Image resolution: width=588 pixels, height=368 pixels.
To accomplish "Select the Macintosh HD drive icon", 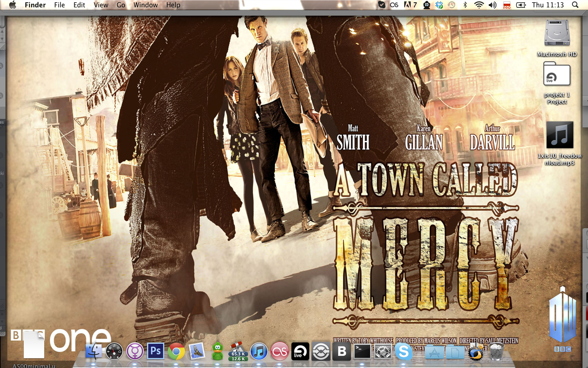I will pyautogui.click(x=557, y=34).
